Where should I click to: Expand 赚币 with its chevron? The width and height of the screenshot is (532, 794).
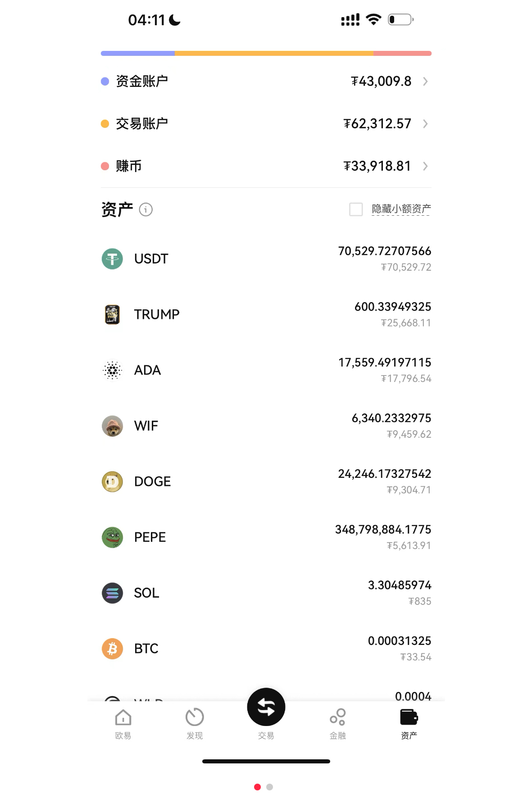425,166
